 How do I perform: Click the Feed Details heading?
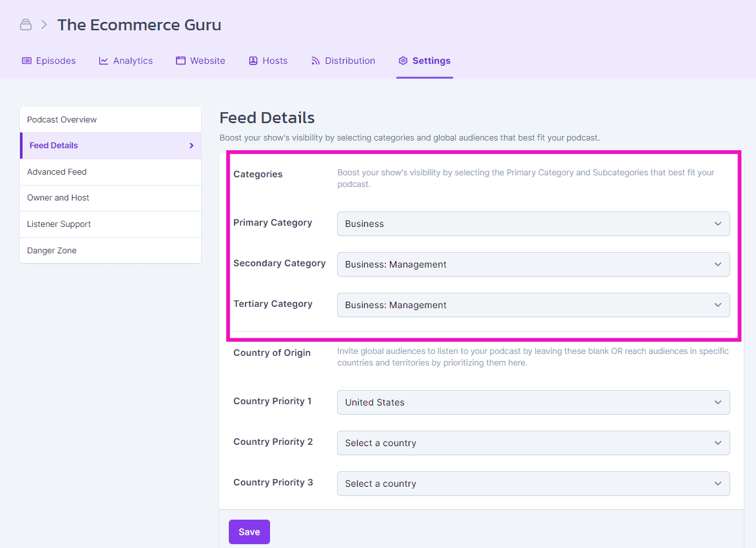267,118
